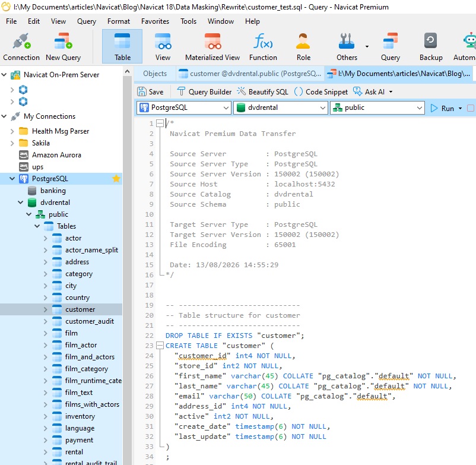Expand the actor table node
476x465 pixels.
pyautogui.click(x=46, y=238)
